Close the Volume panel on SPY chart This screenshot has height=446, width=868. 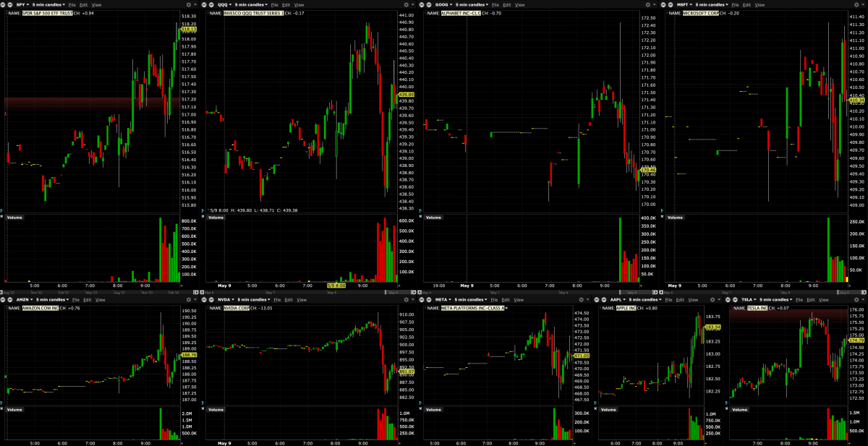coord(2,217)
